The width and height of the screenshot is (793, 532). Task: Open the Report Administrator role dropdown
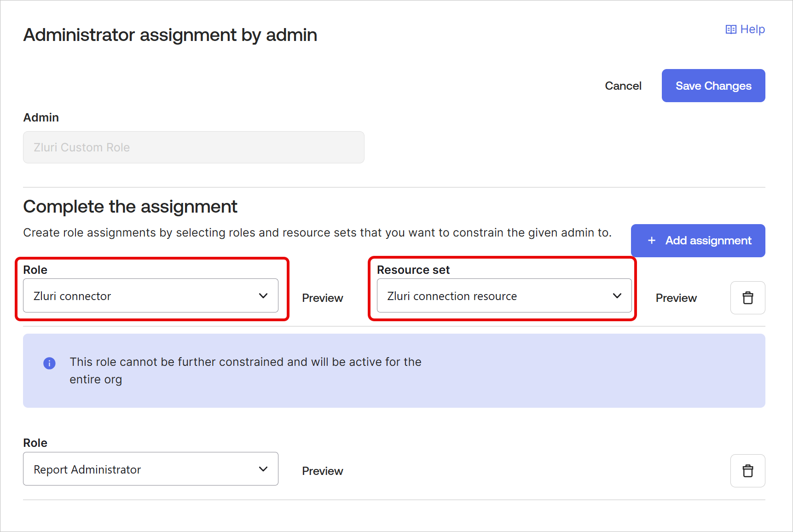(x=150, y=468)
